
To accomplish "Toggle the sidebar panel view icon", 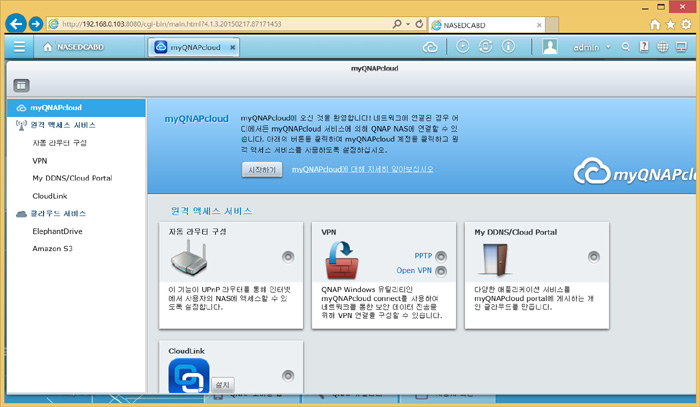I will point(21,85).
